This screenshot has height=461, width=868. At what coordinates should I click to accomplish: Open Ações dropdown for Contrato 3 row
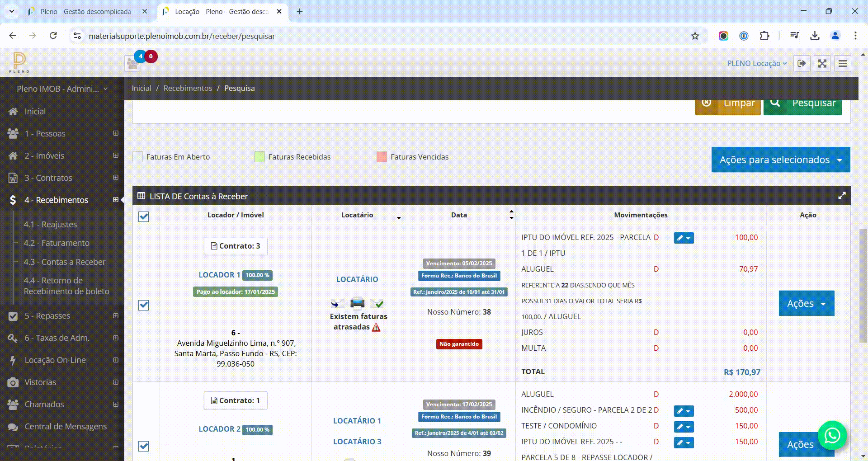[807, 303]
